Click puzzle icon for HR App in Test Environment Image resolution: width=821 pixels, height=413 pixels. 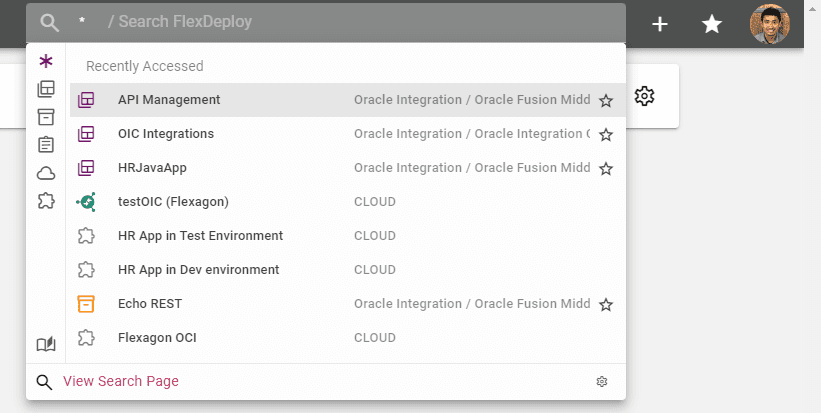coord(86,236)
